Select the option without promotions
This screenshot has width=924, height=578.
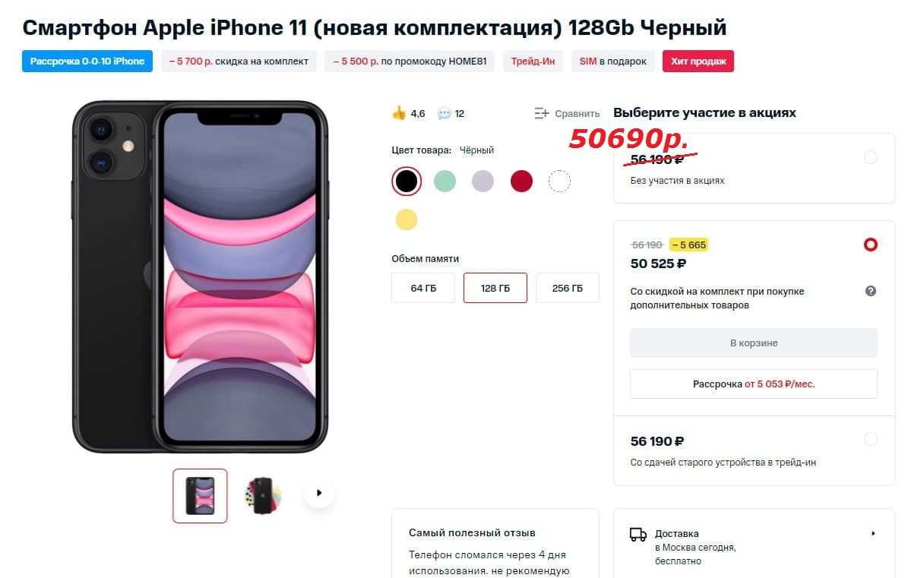click(x=871, y=157)
